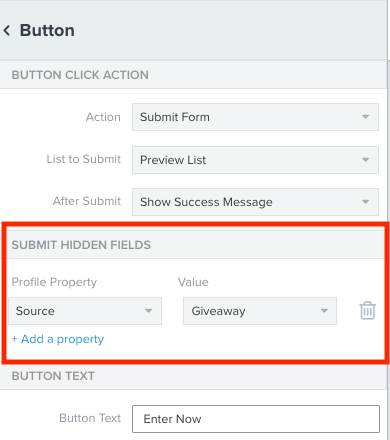This screenshot has width=390, height=440.
Task: Click the caret icon on the Giveaway field
Action: coord(324,311)
